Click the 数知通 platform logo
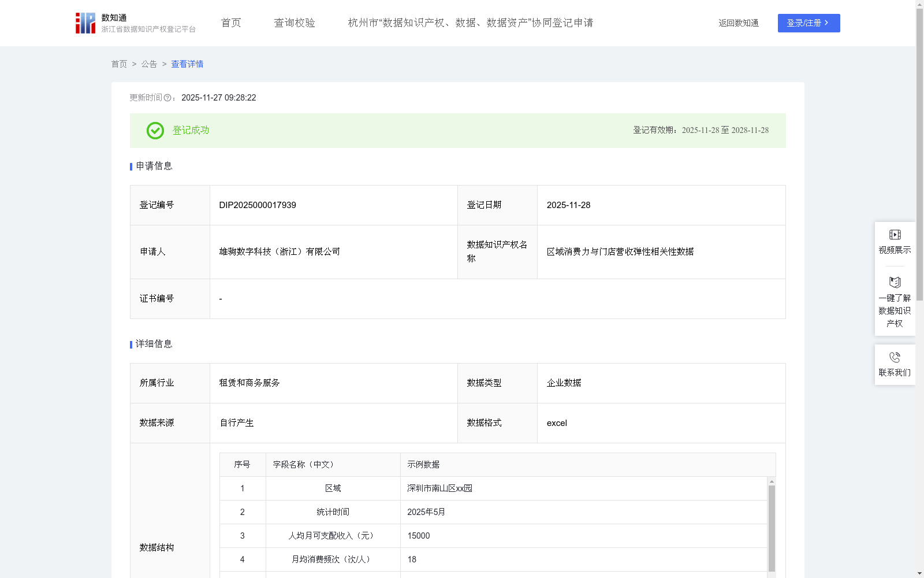This screenshot has height=578, width=924. point(136,23)
